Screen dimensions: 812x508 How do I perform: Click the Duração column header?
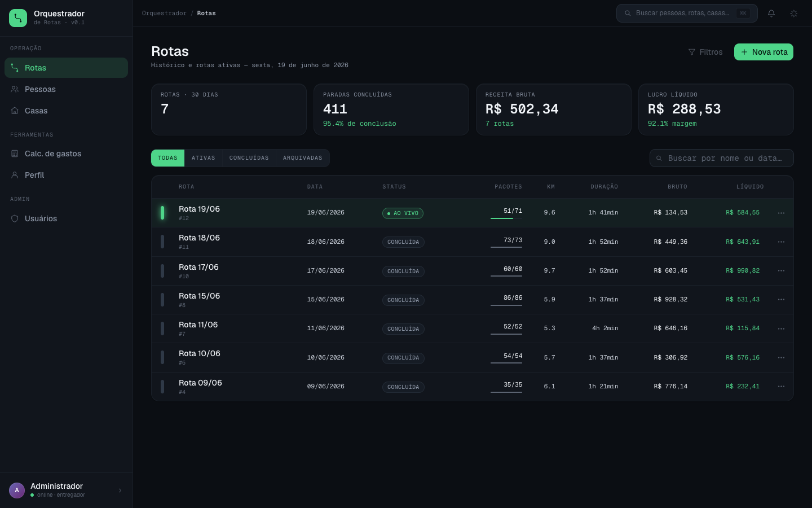[x=604, y=187]
